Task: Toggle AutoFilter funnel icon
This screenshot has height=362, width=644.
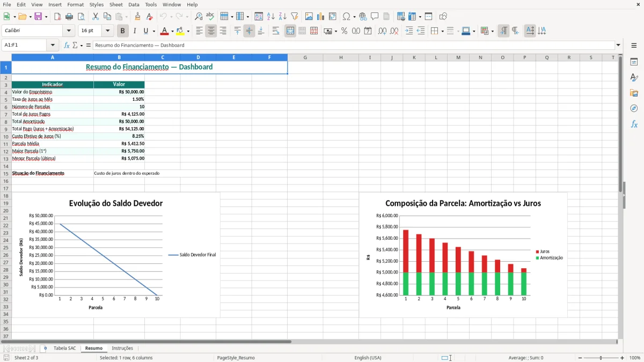Action: pyautogui.click(x=294, y=17)
